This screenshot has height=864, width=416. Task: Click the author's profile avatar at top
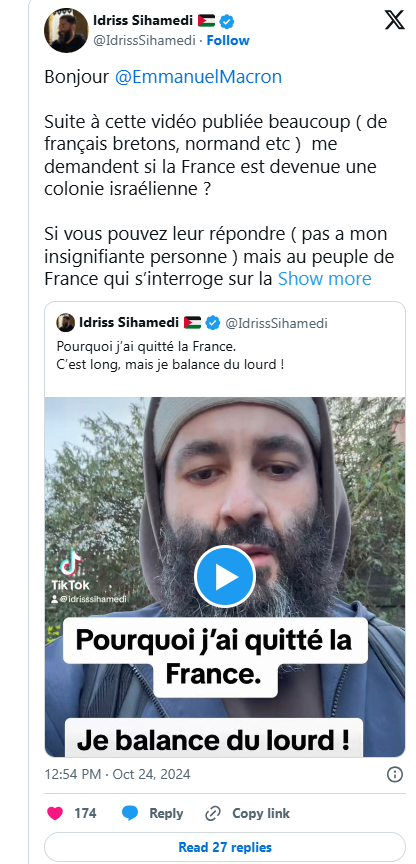pyautogui.click(x=66, y=30)
